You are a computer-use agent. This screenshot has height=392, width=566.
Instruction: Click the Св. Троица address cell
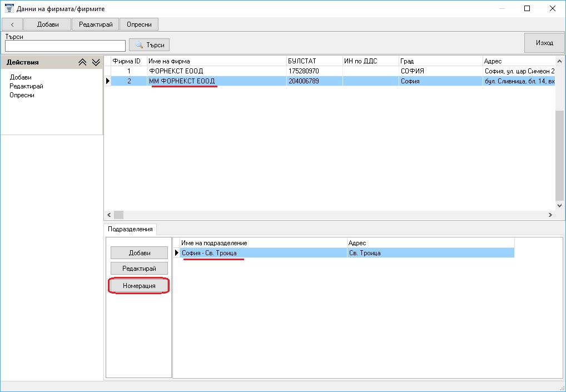[x=431, y=253]
